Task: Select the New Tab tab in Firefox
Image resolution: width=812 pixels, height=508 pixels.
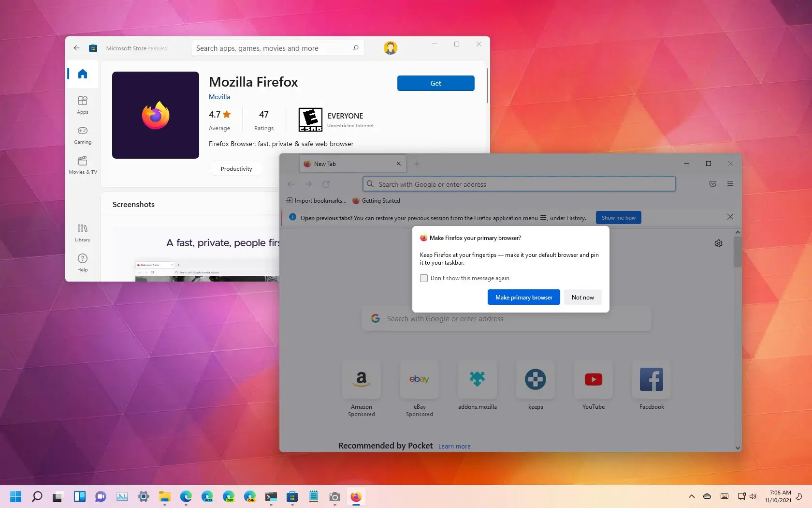Action: pos(353,164)
